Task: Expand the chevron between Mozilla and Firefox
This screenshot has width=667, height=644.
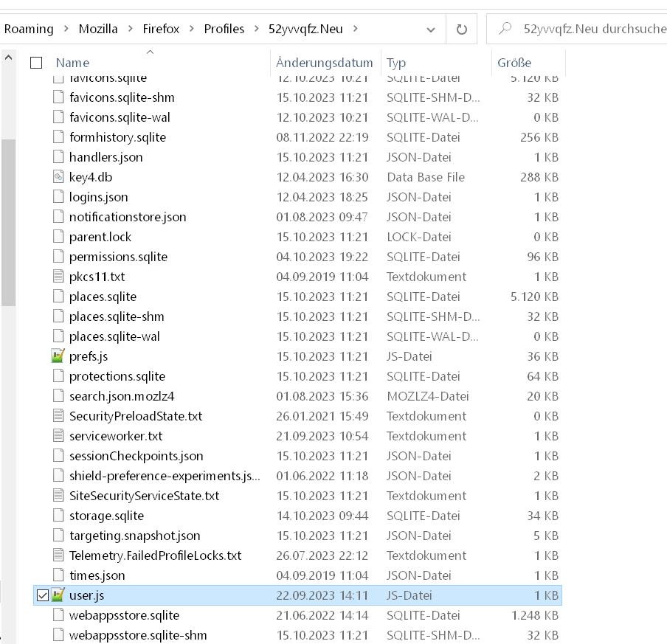Action: coord(131,30)
